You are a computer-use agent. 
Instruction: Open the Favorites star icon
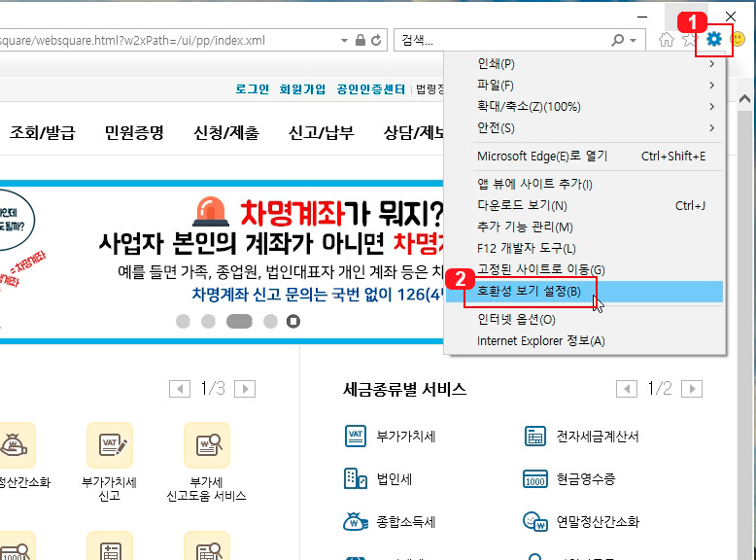click(690, 40)
